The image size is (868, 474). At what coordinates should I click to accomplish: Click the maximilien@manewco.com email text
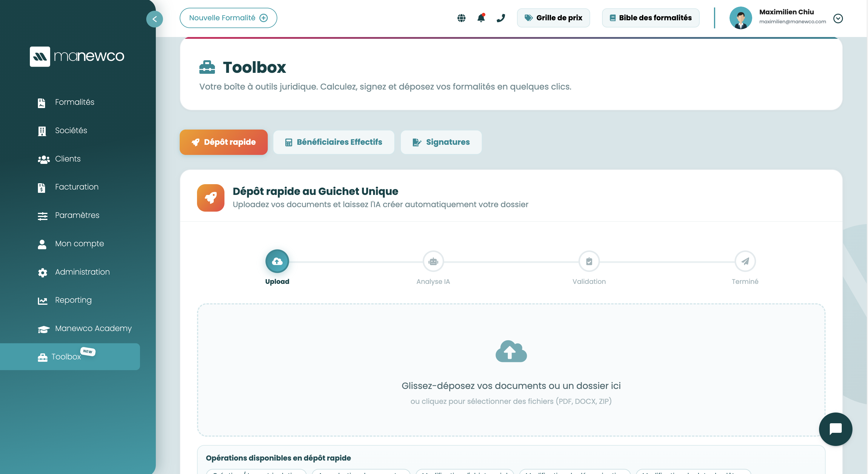792,21
